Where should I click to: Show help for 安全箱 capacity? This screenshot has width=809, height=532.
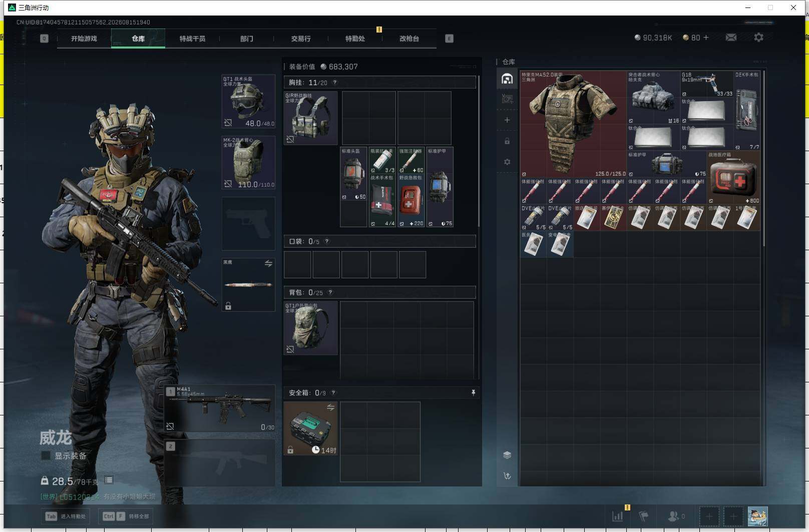click(333, 393)
